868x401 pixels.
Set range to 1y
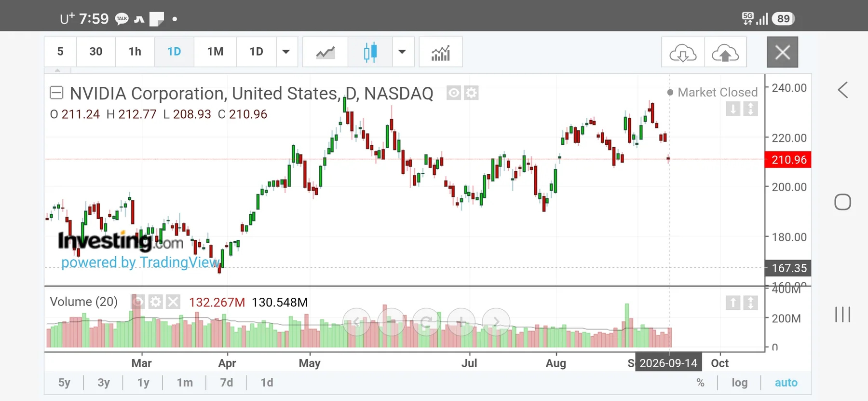[x=143, y=383]
